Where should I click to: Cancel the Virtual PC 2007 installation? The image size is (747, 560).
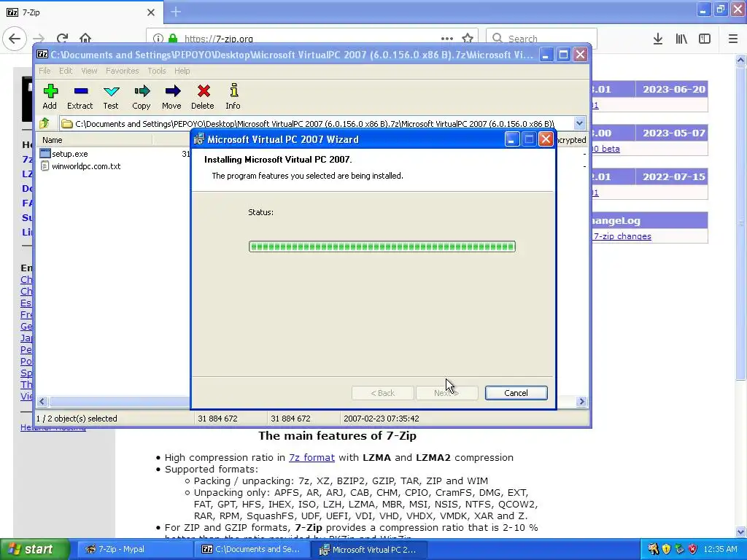tap(516, 393)
